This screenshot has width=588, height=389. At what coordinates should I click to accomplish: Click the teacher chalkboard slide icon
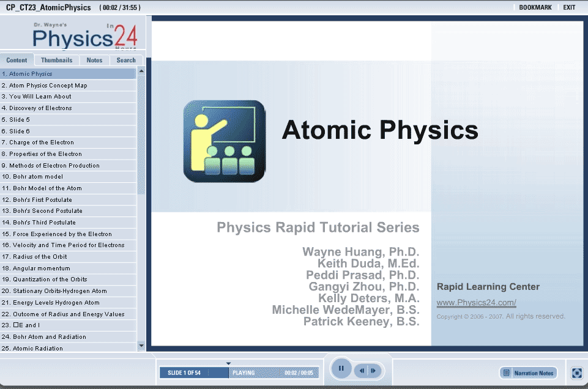(224, 141)
